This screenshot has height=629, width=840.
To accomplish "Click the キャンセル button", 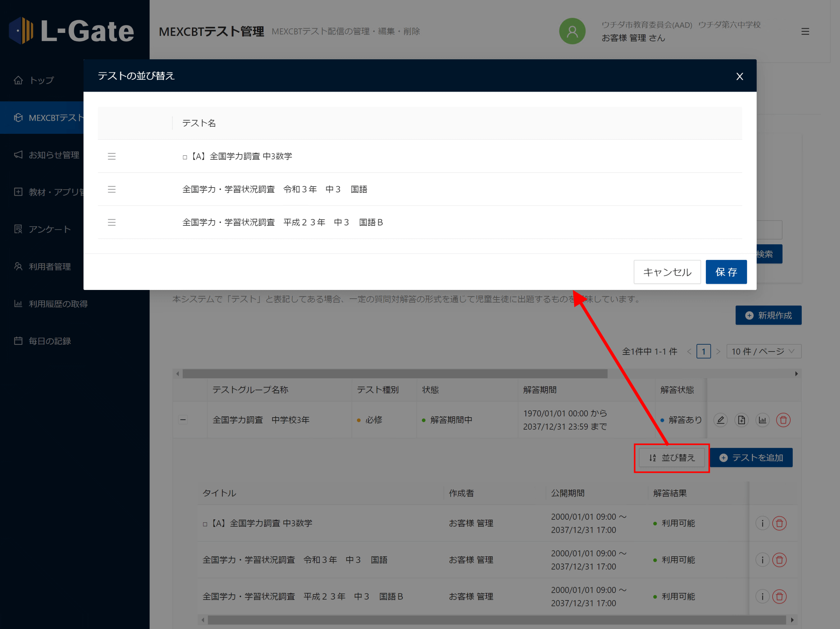I will [x=667, y=272].
